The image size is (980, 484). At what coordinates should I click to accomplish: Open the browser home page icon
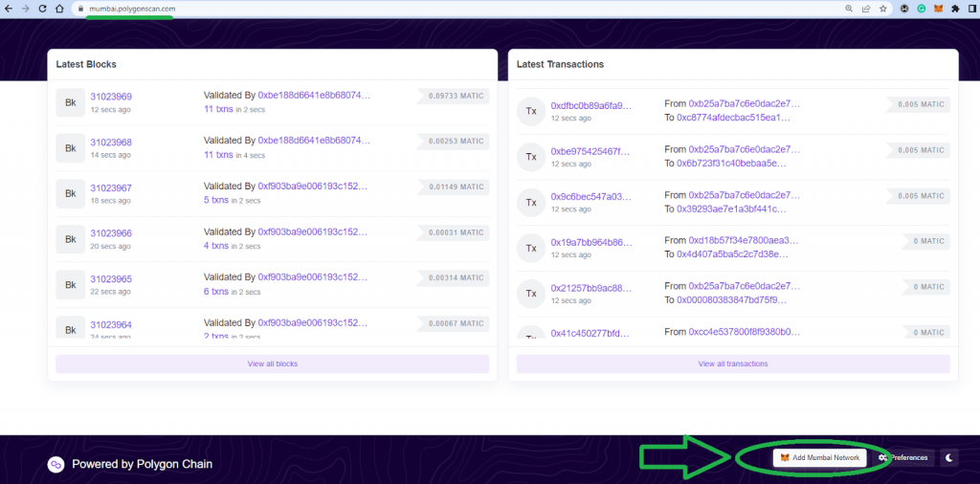59,9
